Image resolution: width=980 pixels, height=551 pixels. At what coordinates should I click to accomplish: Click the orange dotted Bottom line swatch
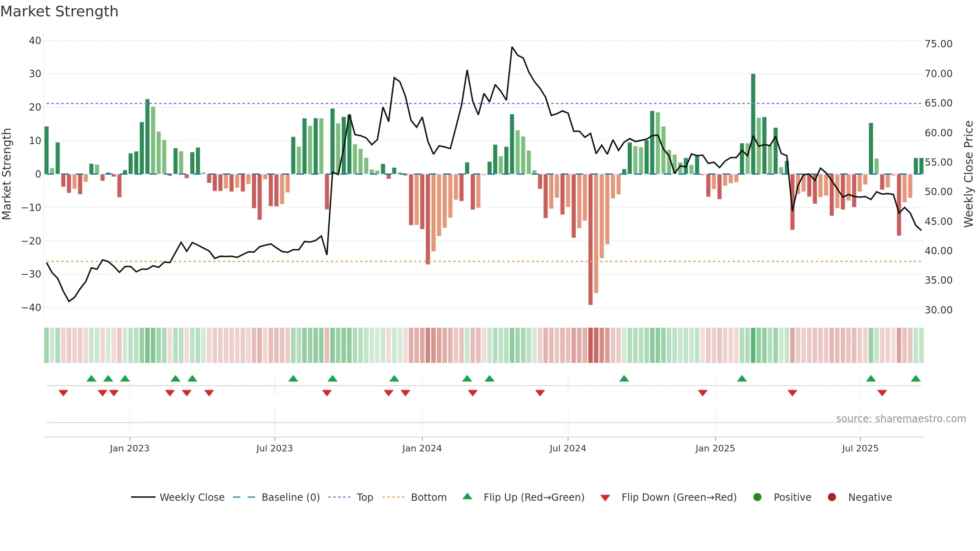pyautogui.click(x=393, y=497)
